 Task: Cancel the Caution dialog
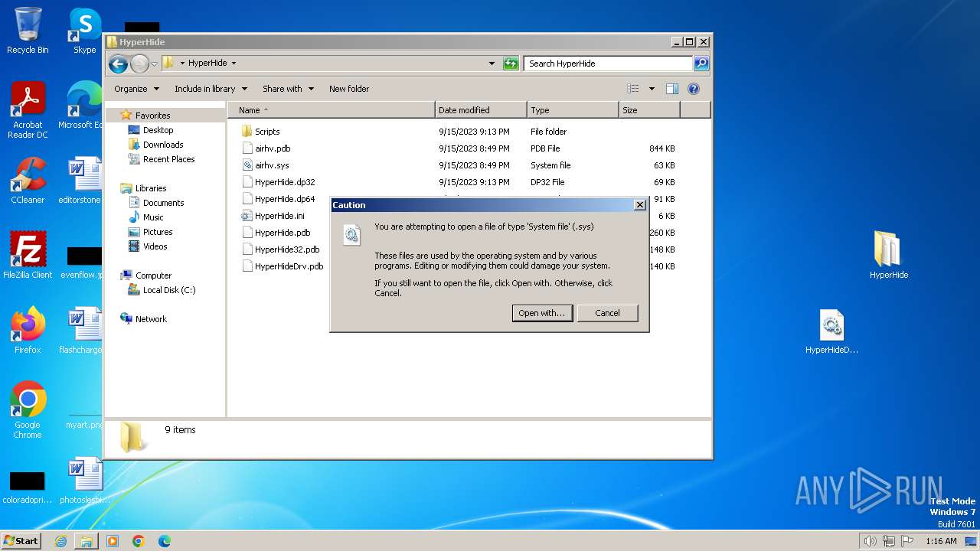[x=607, y=313]
